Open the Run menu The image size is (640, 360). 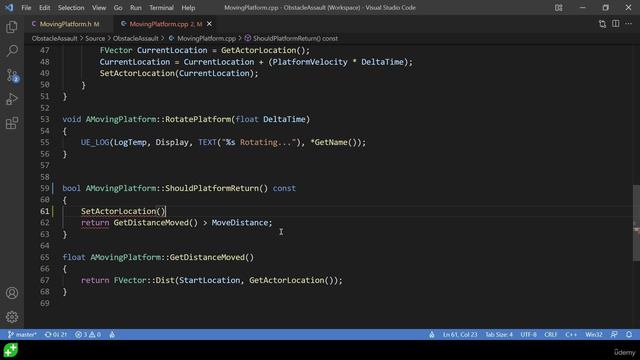136,8
